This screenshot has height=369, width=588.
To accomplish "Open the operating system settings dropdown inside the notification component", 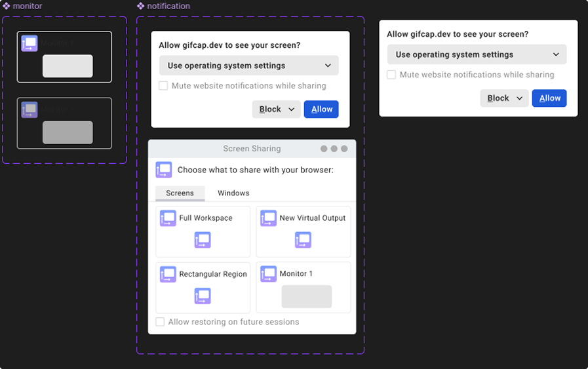I will pos(248,66).
